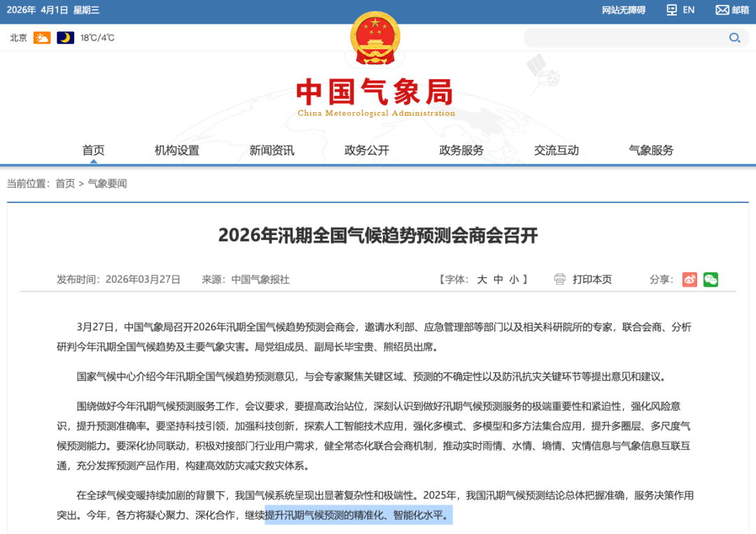Open the 气象服务 menu

click(x=651, y=150)
